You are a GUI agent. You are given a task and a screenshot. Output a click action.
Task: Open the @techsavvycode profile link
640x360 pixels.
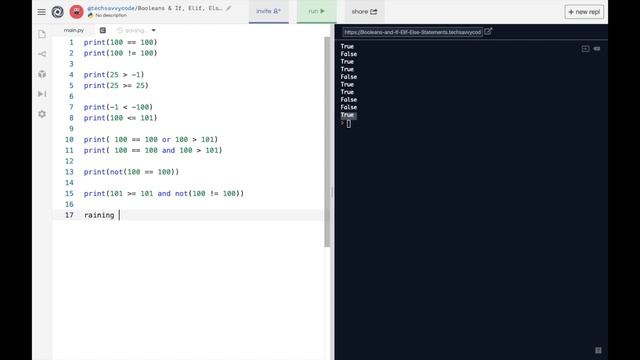point(111,8)
